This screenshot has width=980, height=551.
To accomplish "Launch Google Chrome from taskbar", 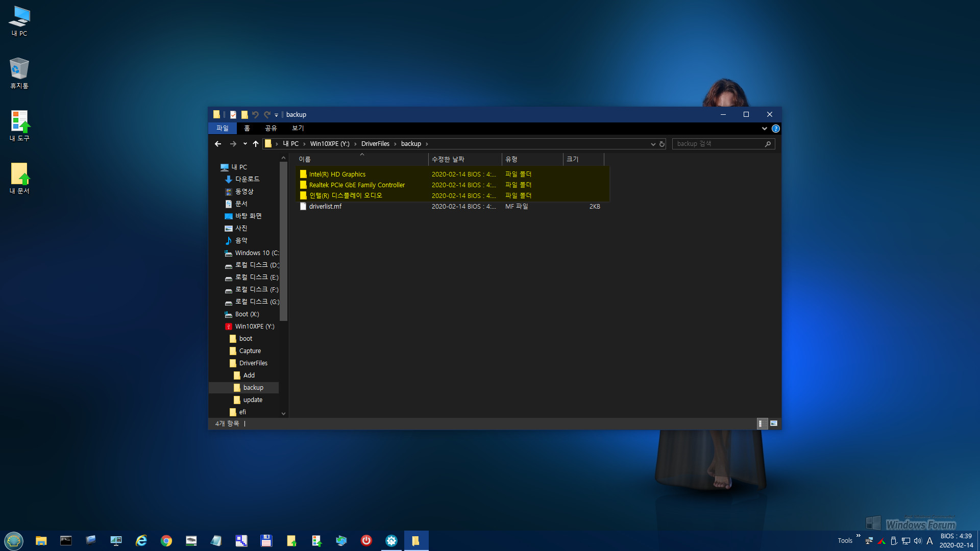I will click(166, 541).
